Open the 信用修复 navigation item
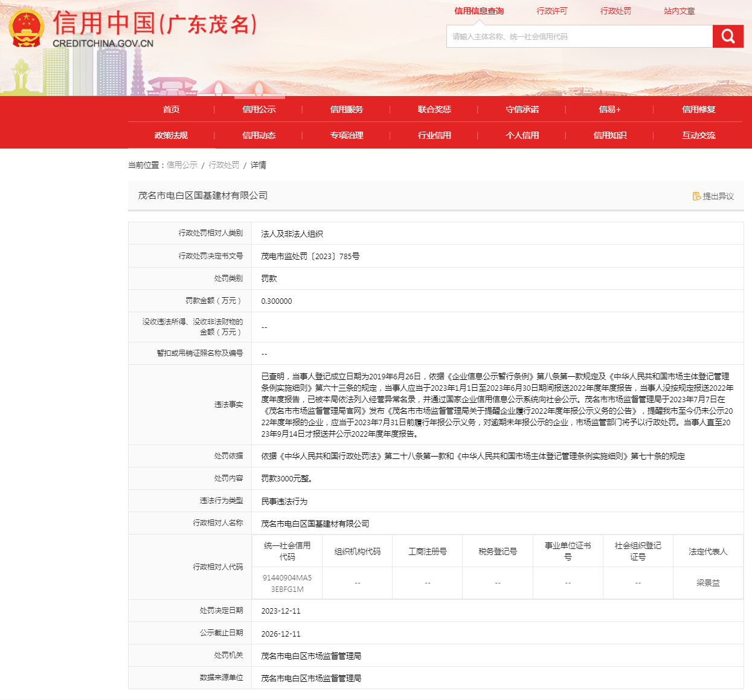The width and height of the screenshot is (752, 700). click(x=699, y=109)
